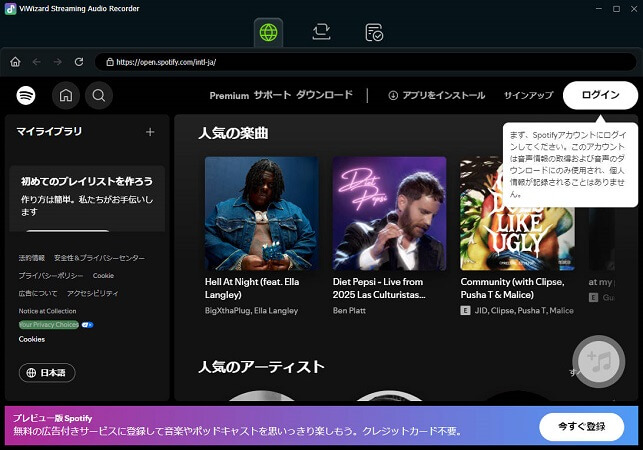Click プレビュー版 Spotify banner text

pos(52,418)
